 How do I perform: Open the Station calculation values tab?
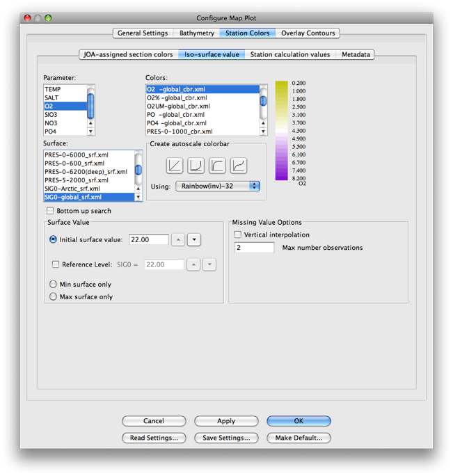(290, 54)
